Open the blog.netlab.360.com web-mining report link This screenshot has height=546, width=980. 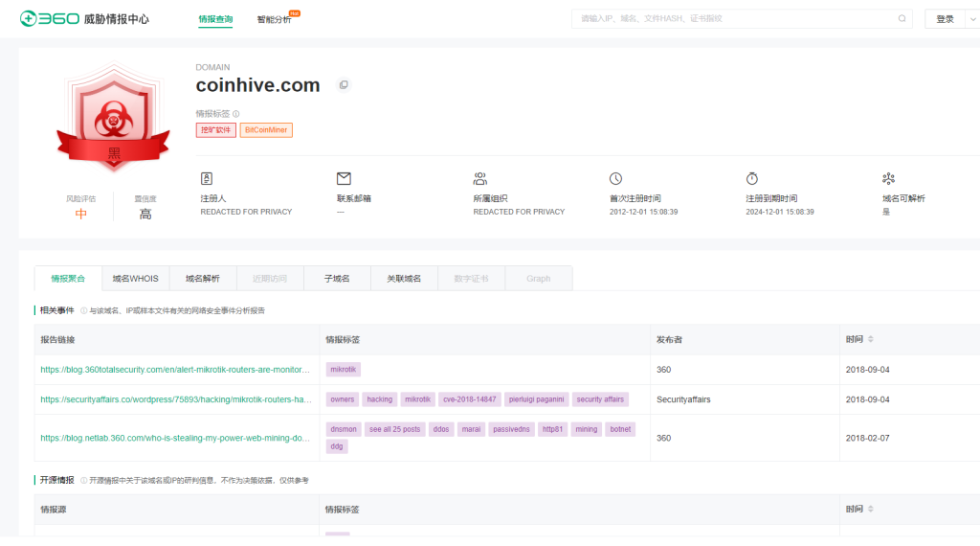pos(175,438)
